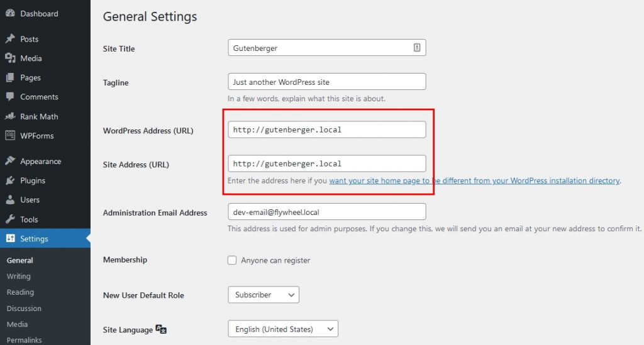Screen dimensions: 644x345
Task: Open the Media library icon
Action: (x=10, y=58)
